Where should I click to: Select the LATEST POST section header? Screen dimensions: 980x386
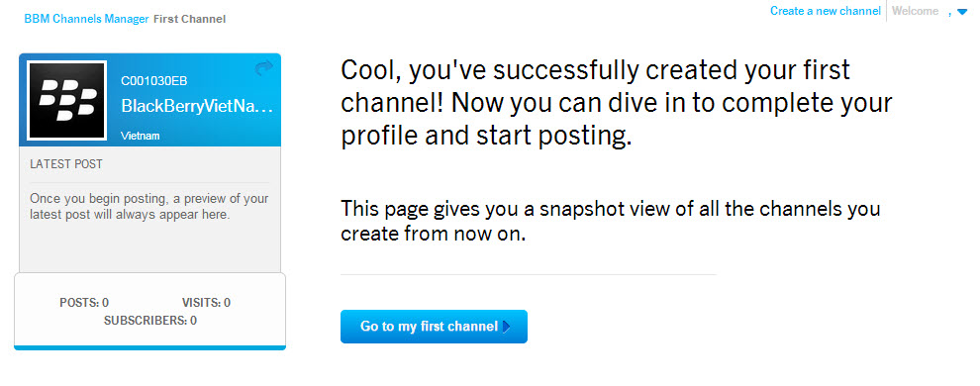[66, 164]
